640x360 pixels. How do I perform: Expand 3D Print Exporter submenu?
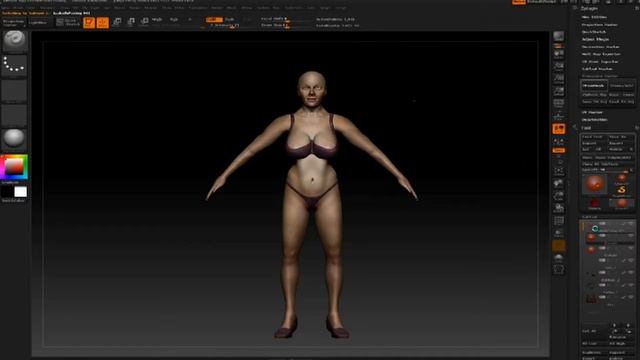(x=600, y=62)
